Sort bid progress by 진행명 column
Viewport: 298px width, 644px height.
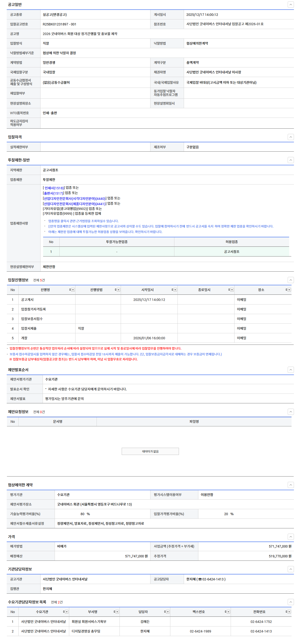[x=70, y=290]
